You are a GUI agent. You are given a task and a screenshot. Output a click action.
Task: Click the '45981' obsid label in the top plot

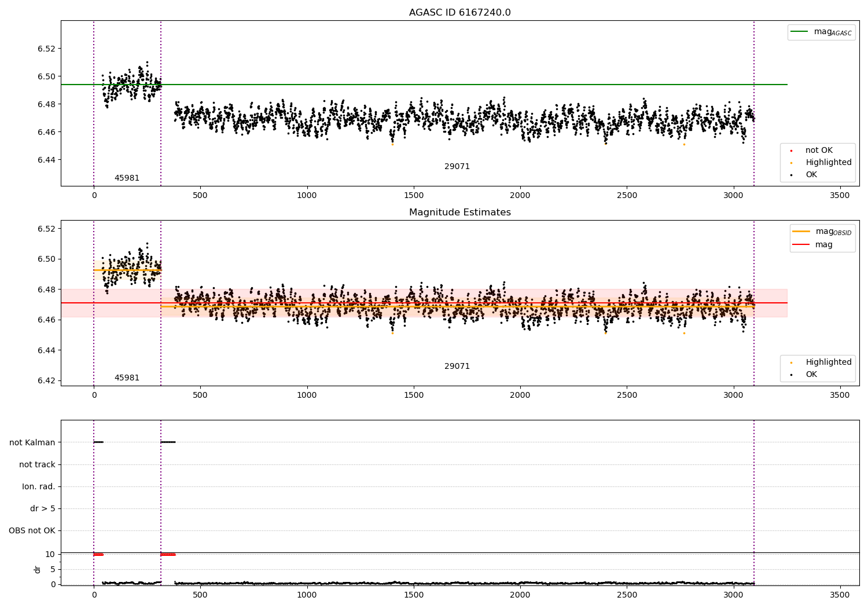point(127,178)
